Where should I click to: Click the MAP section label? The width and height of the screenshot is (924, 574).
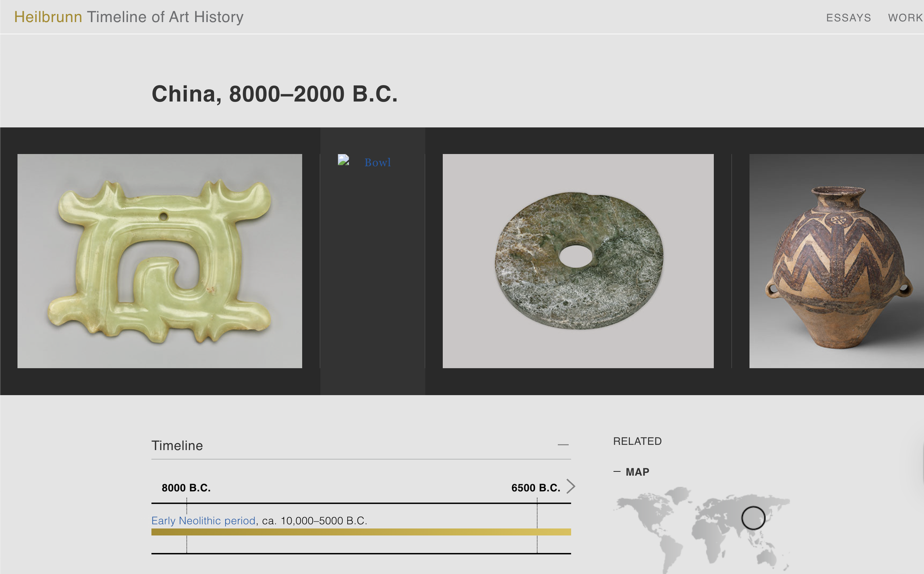click(637, 472)
